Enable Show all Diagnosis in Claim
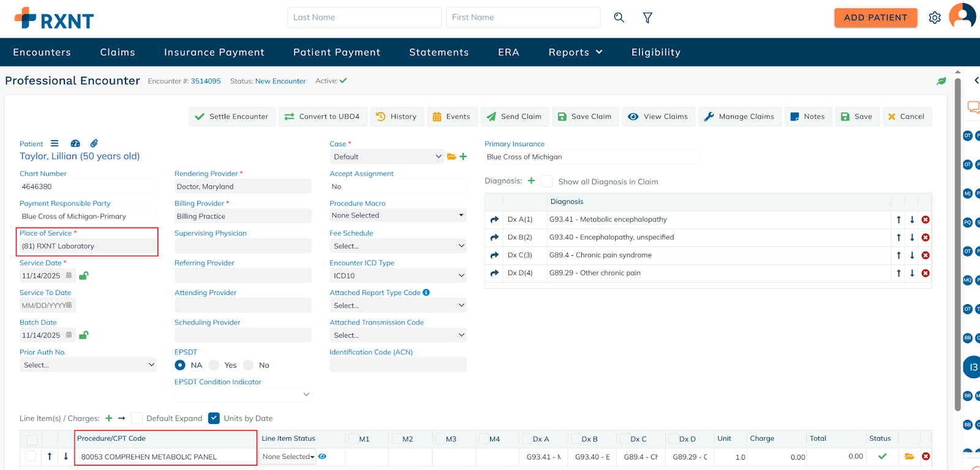This screenshot has width=980, height=470. pyautogui.click(x=547, y=182)
